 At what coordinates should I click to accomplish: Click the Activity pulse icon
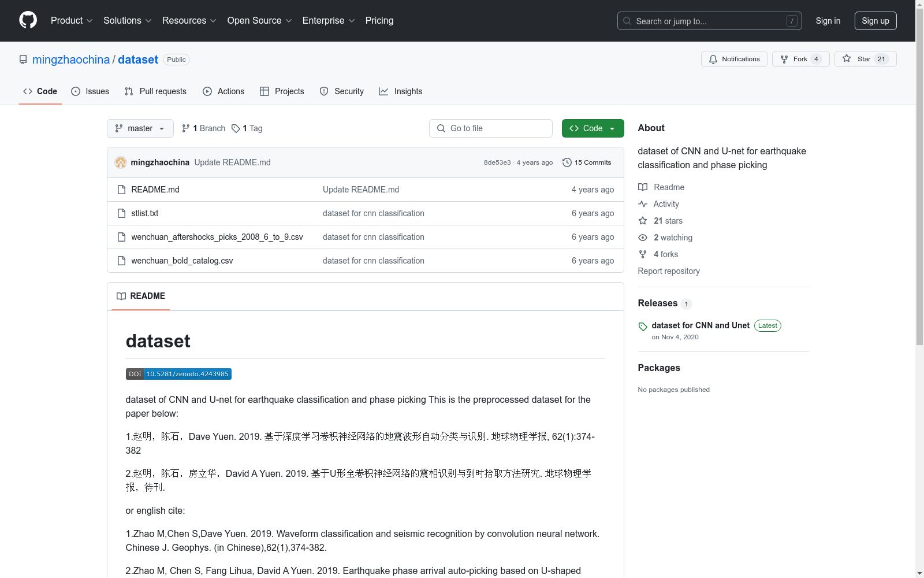pos(643,204)
